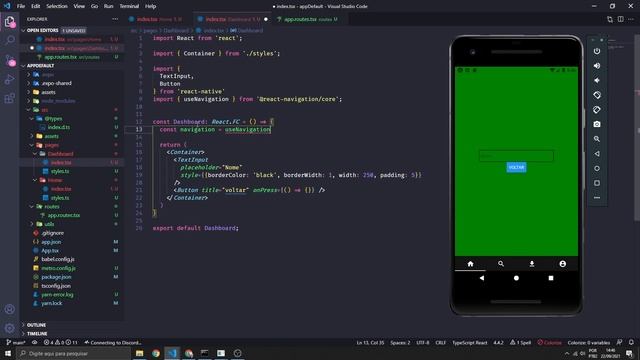Open emulator extended controls (three dots)
Viewport: 640px width, 360px height.
597,198
